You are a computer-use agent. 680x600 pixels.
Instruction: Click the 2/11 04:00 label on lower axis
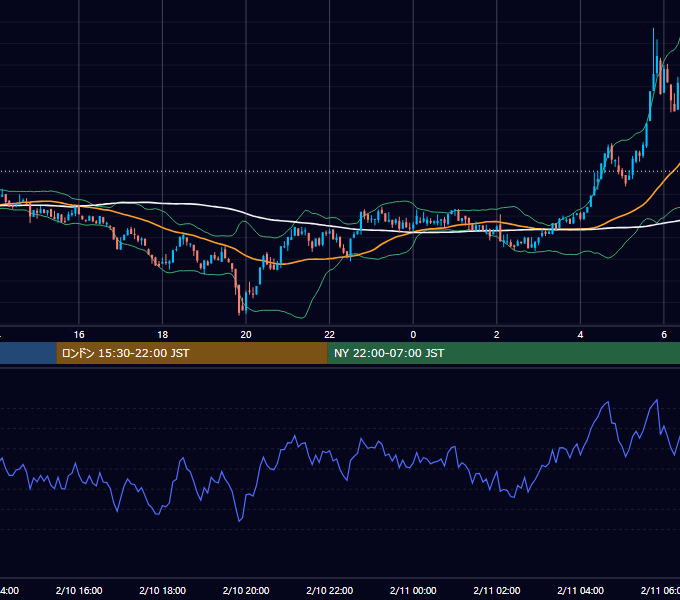tap(580, 590)
